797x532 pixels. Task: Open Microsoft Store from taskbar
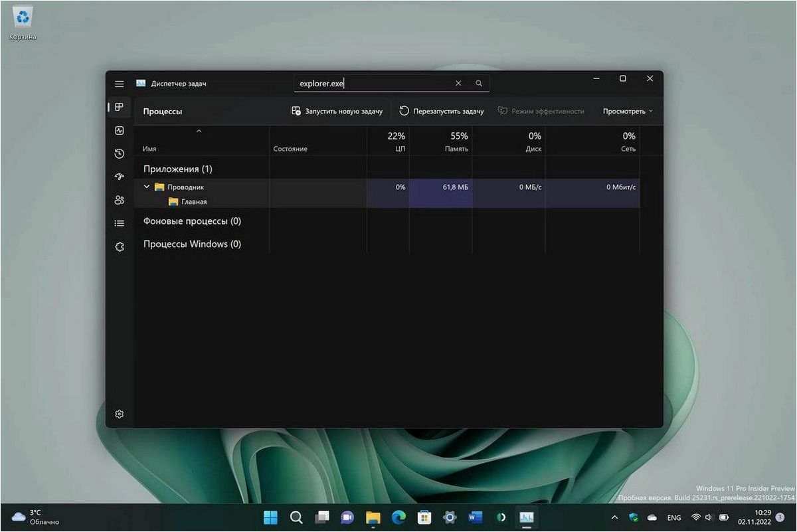[424, 517]
